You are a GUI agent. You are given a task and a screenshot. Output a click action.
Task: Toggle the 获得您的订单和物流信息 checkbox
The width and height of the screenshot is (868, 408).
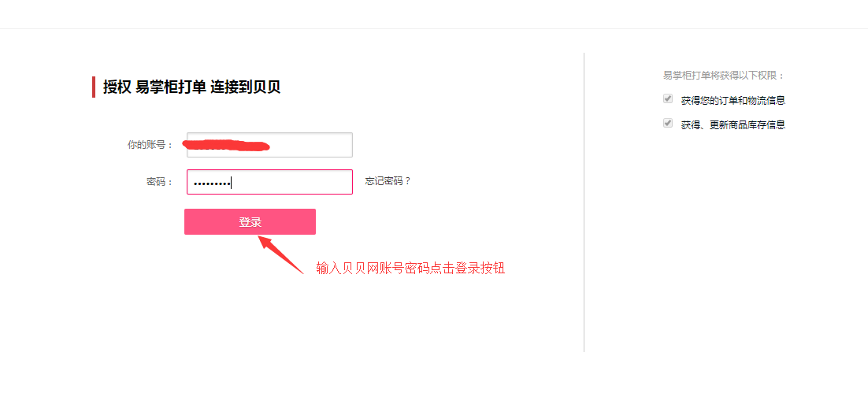click(668, 98)
